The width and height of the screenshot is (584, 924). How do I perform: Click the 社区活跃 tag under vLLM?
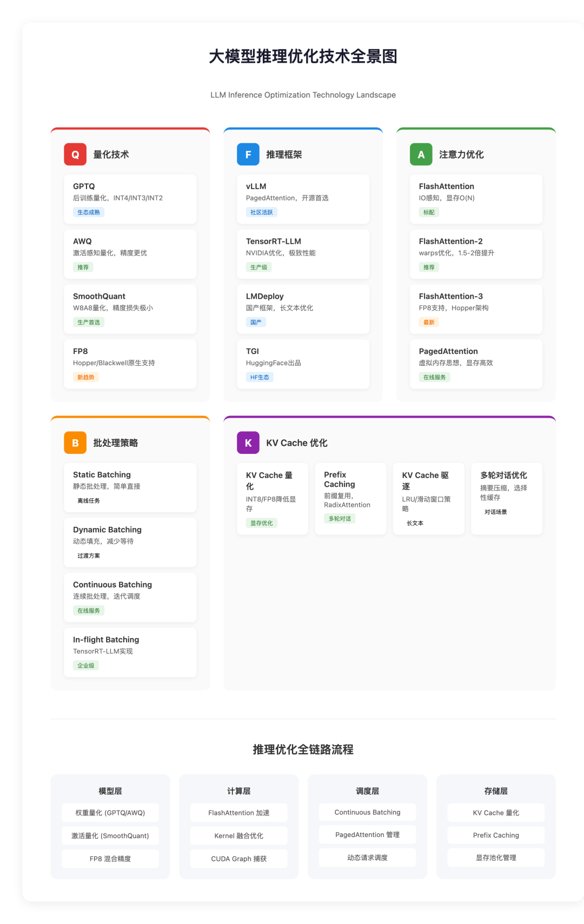click(x=262, y=212)
